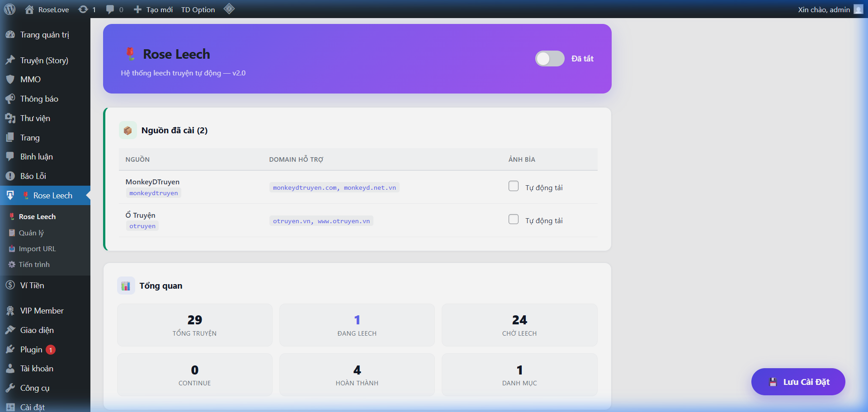Open the Tiến trình submenu link

pos(34,265)
